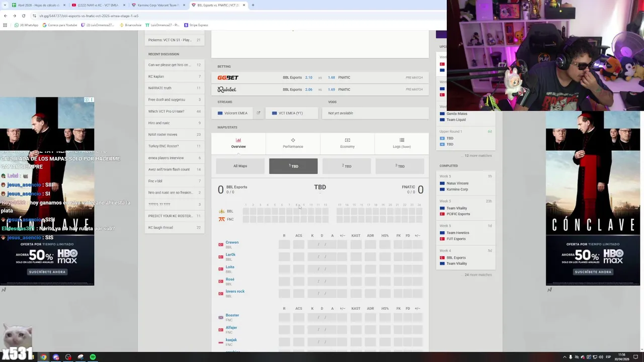Show 12 more upcoming matches
The width and height of the screenshot is (644, 362).
(x=478, y=155)
